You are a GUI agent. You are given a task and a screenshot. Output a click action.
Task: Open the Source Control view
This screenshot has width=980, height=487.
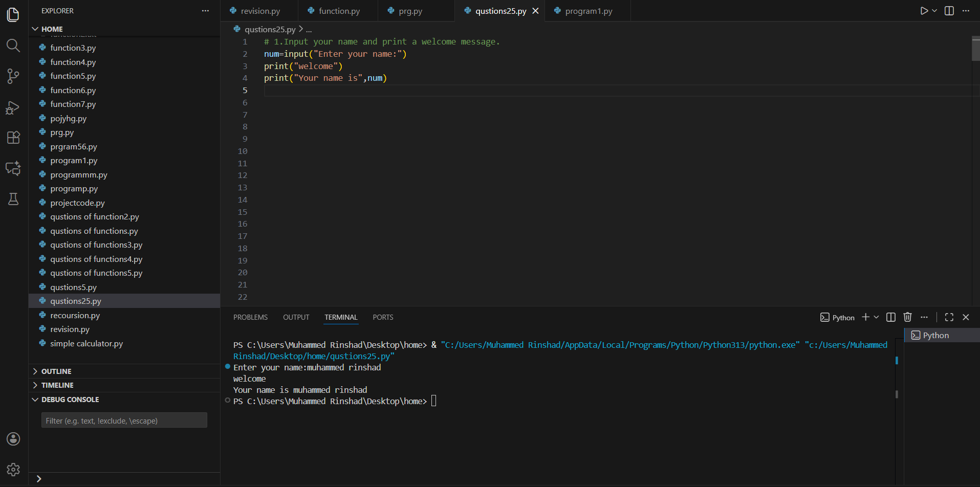pyautogui.click(x=13, y=76)
